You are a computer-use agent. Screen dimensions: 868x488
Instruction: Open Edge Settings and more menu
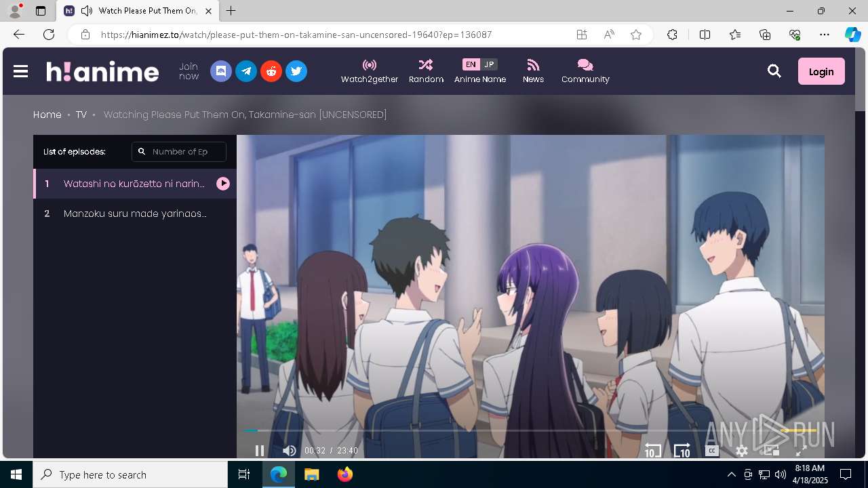pos(825,35)
